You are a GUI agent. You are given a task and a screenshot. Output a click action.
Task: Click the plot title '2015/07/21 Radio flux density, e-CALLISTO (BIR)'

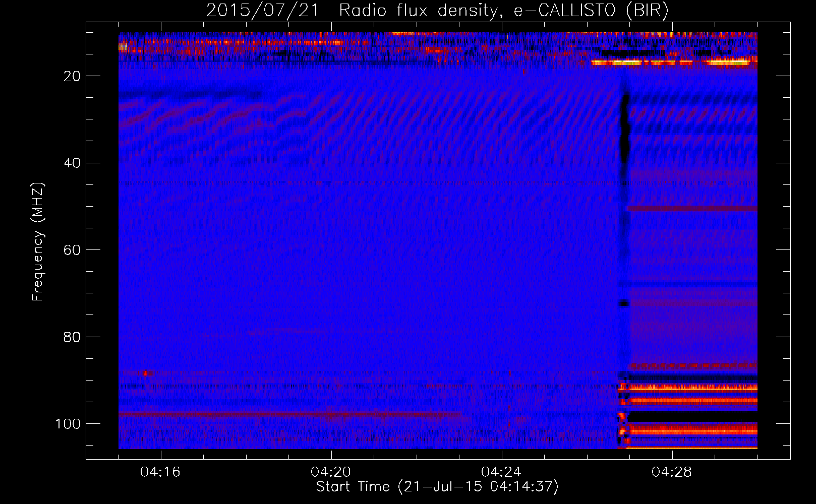(437, 11)
